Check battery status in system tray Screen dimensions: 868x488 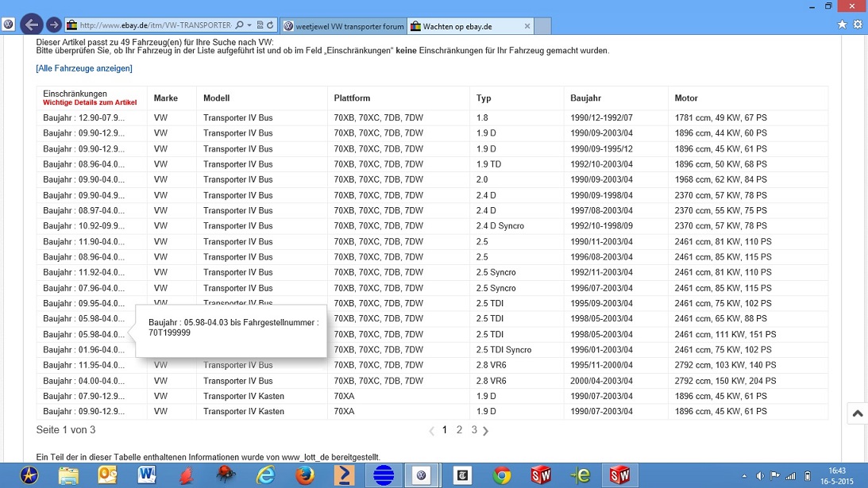808,476
